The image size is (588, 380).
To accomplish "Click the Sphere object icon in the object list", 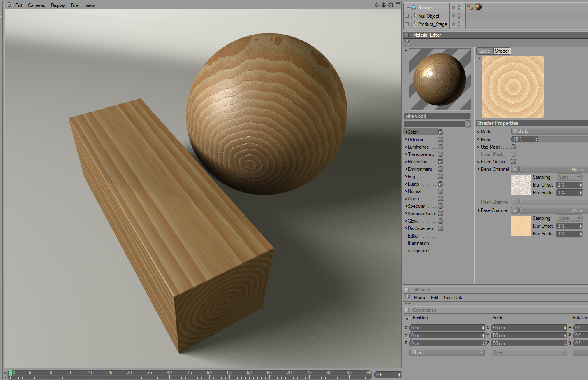I will tap(414, 8).
